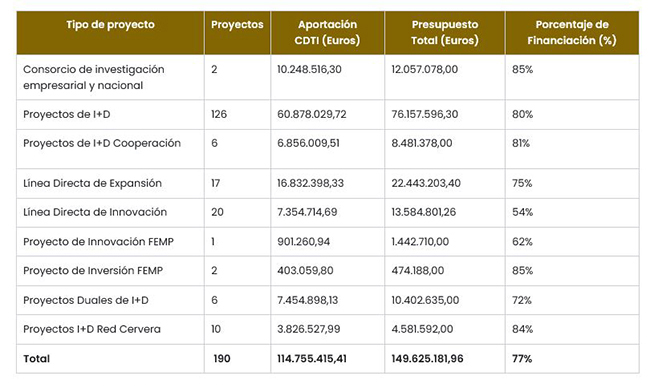This screenshot has height=386, width=650.
Task: Select the bold 'Total' row label
Action: [x=36, y=359]
